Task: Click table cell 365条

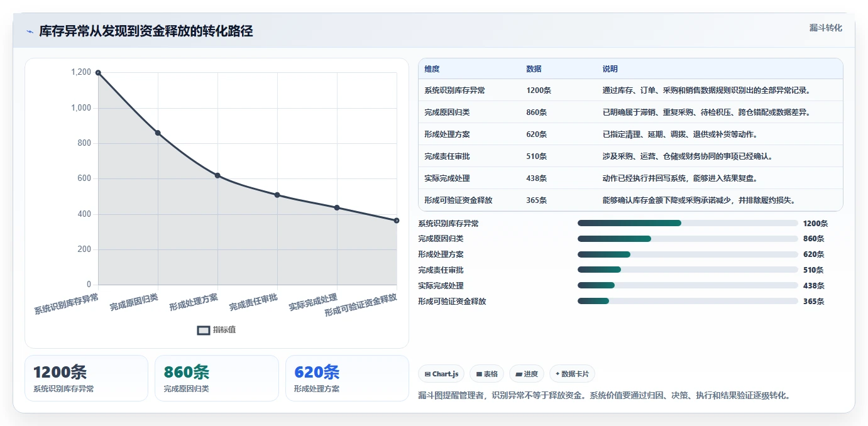Action: tap(537, 200)
